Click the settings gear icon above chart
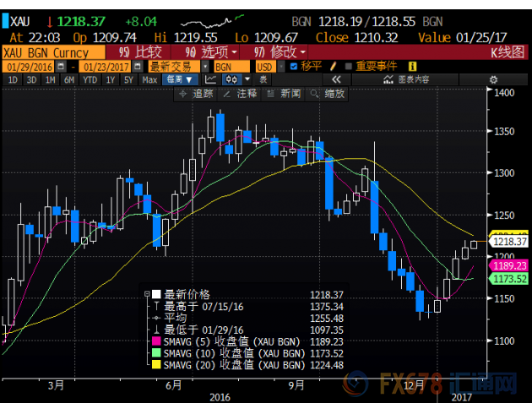The height and width of the screenshot is (414, 532). (492, 79)
